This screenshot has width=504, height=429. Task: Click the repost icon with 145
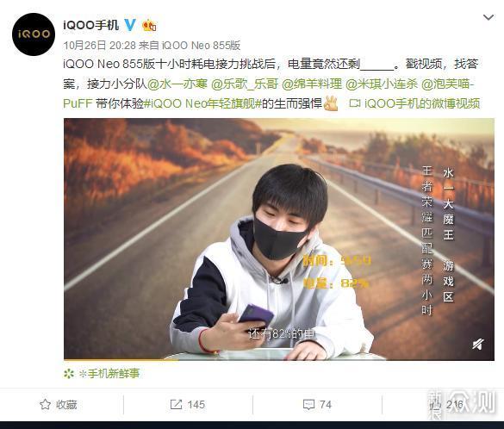176,404
